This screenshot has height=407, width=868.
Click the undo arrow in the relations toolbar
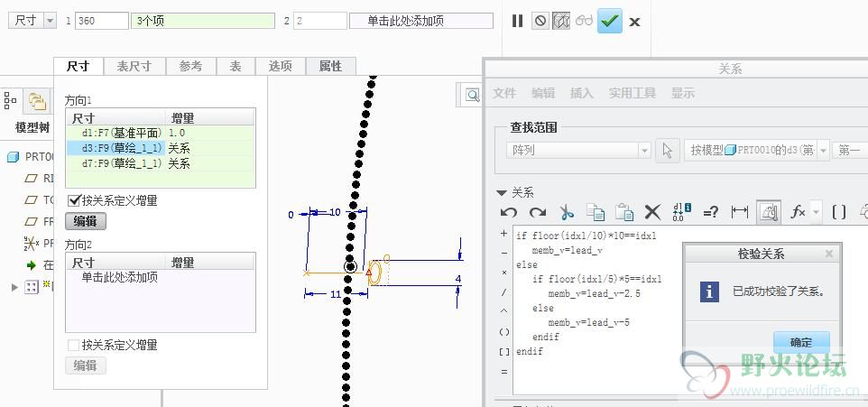pyautogui.click(x=508, y=212)
